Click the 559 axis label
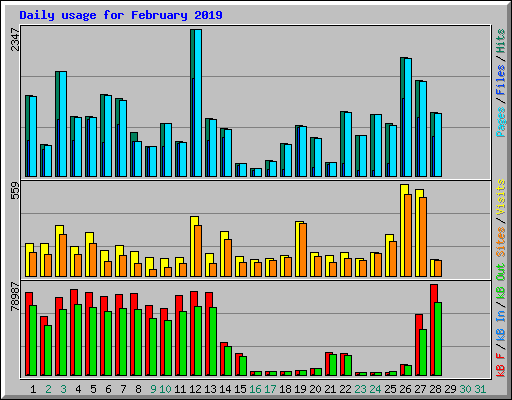Viewport: 512px width, 400px height. [x=15, y=191]
